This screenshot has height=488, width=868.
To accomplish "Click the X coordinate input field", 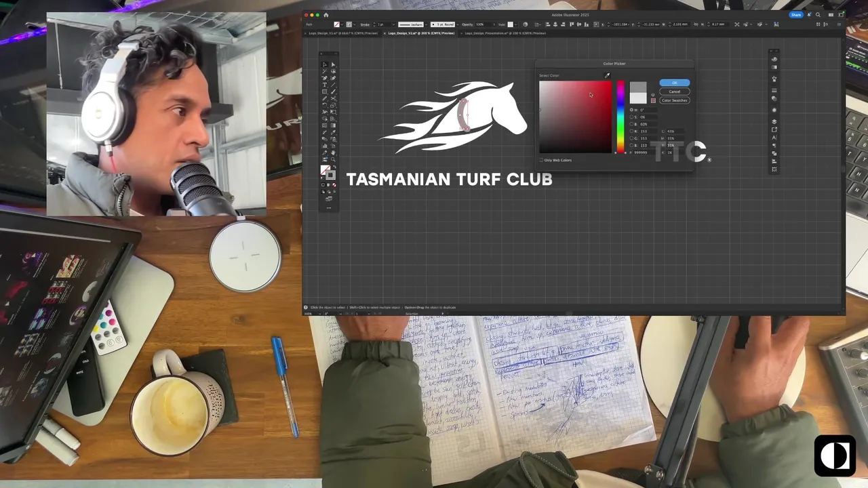I will (x=620, y=24).
